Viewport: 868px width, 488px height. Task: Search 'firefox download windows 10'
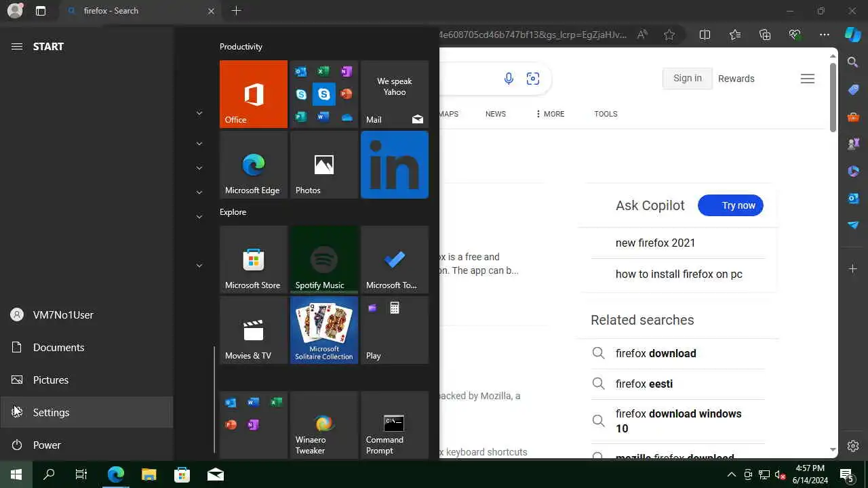(x=677, y=421)
